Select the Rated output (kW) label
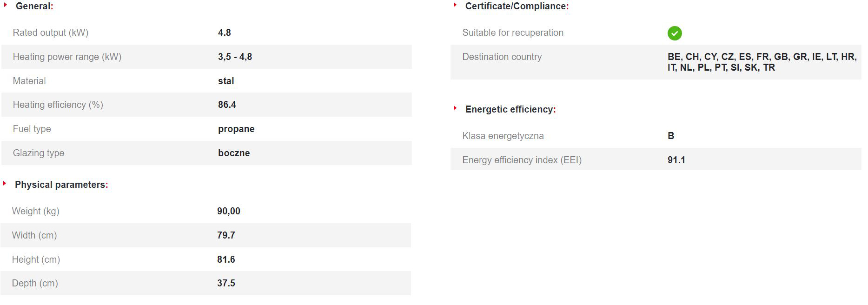Viewport: 868px width, 305px height. (x=50, y=33)
